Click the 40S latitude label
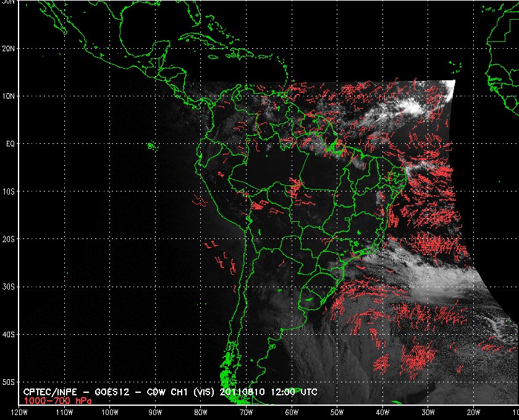The width and height of the screenshot is (519, 420). point(9,334)
